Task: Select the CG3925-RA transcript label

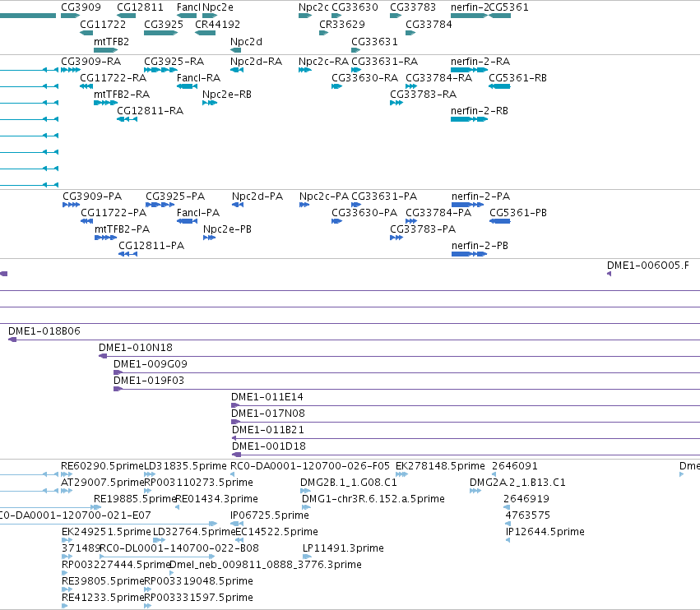Action: coord(174,62)
